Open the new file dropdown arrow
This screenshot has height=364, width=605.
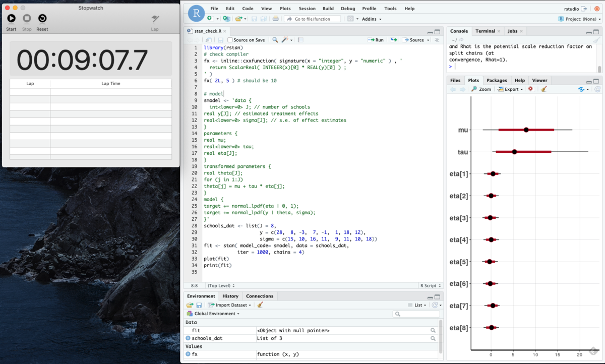(x=217, y=19)
